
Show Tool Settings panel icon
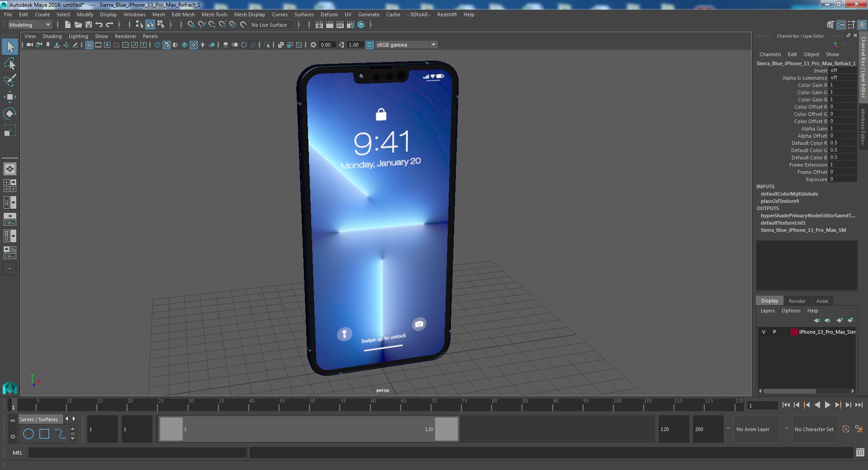coord(851,25)
